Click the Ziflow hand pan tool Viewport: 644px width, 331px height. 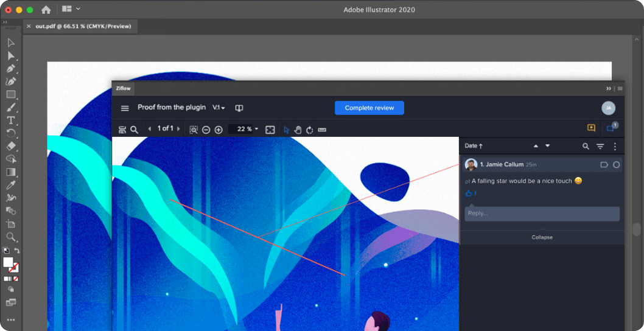pyautogui.click(x=298, y=130)
